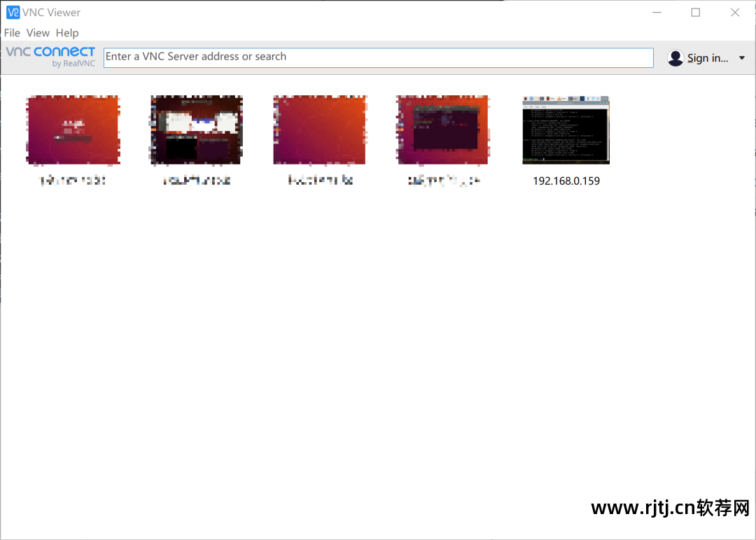Click the user avatar icon beside Sign in

pos(675,58)
